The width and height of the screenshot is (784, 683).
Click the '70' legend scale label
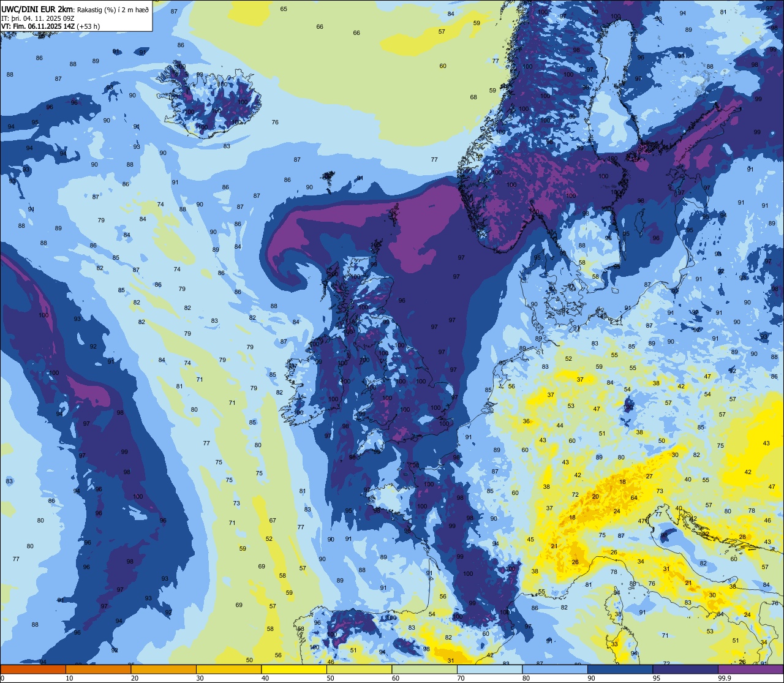click(461, 678)
